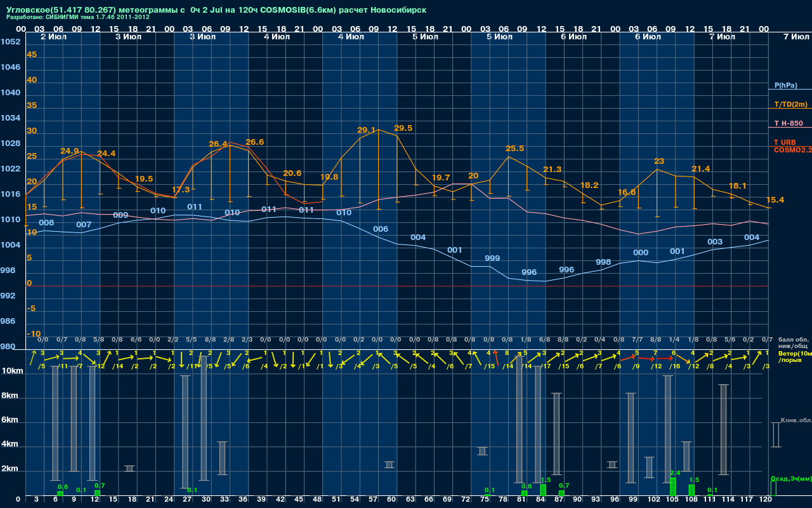This screenshot has height=508, width=812.
Task: Click the 2km altitude axis label
Action: 10,469
